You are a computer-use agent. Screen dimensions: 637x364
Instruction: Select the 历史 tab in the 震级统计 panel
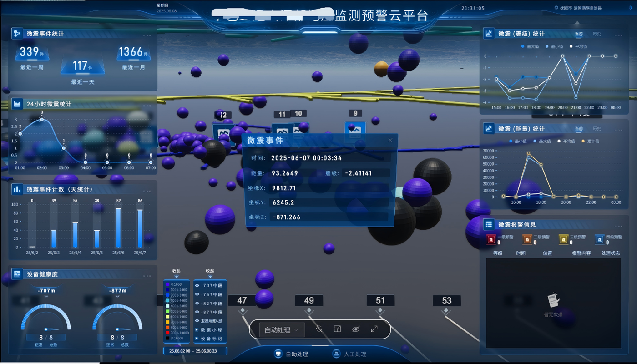(597, 34)
